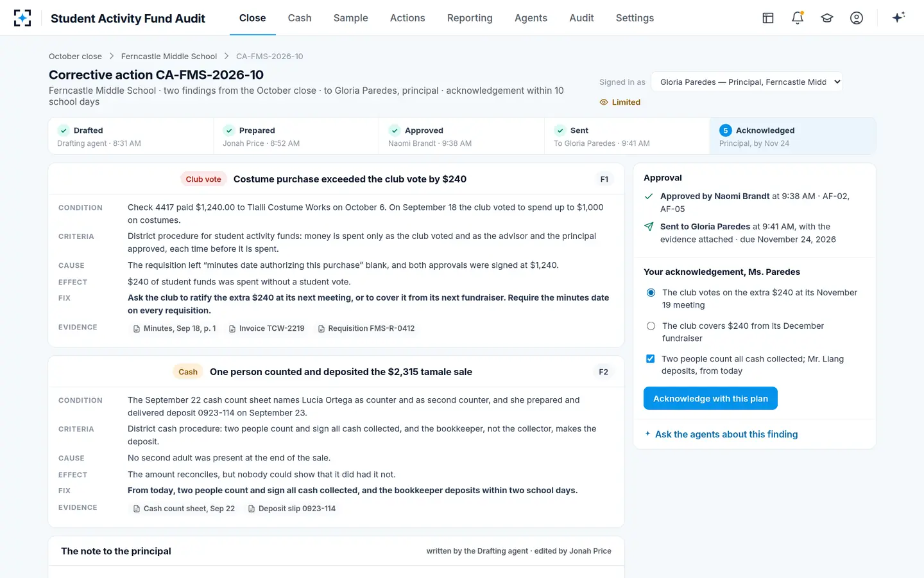Click the Prepared step check icon
The image size is (924, 578).
[229, 130]
